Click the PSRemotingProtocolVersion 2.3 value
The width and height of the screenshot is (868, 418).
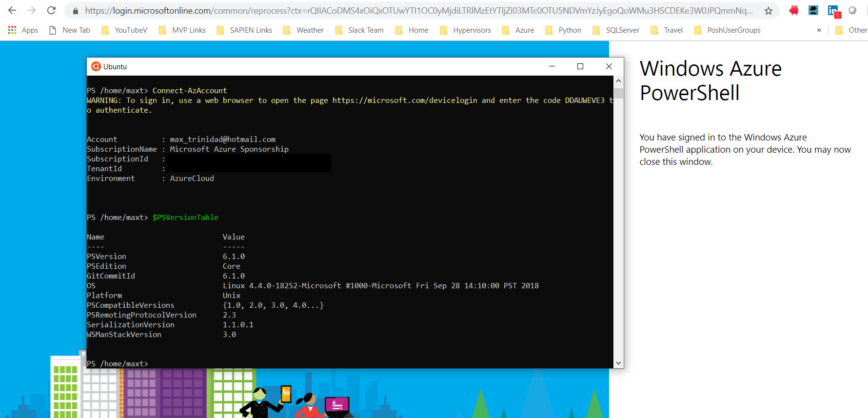229,315
